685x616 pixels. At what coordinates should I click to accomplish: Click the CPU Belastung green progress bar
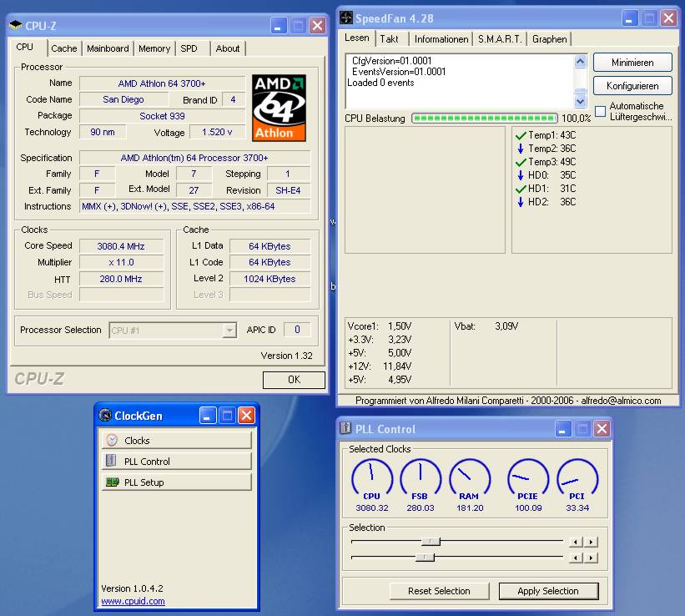pyautogui.click(x=485, y=118)
